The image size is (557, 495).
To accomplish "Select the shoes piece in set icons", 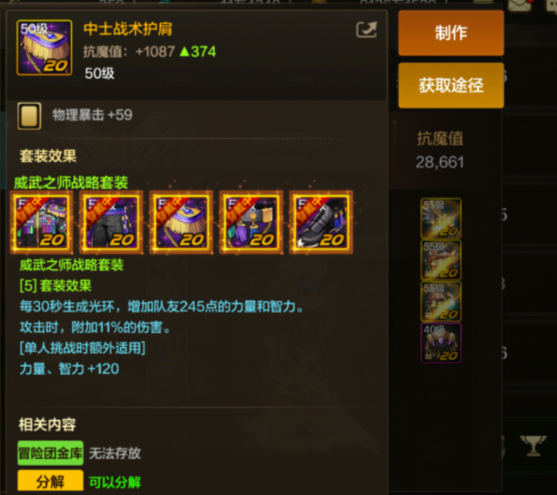I will click(321, 222).
